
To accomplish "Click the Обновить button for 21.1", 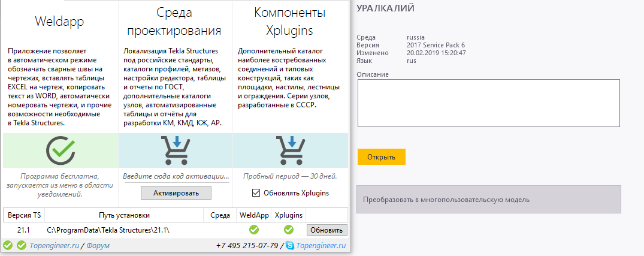I will (327, 230).
